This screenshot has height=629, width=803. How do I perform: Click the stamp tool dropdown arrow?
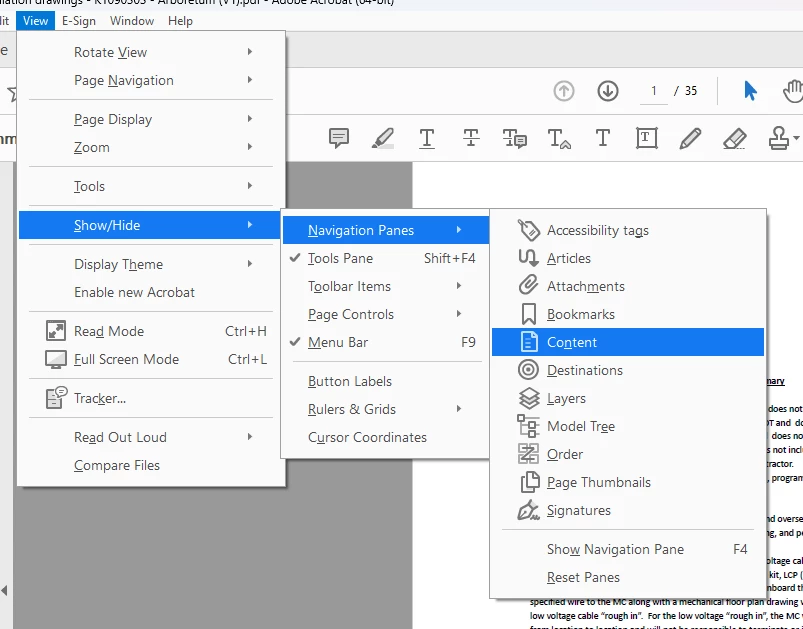click(x=796, y=138)
